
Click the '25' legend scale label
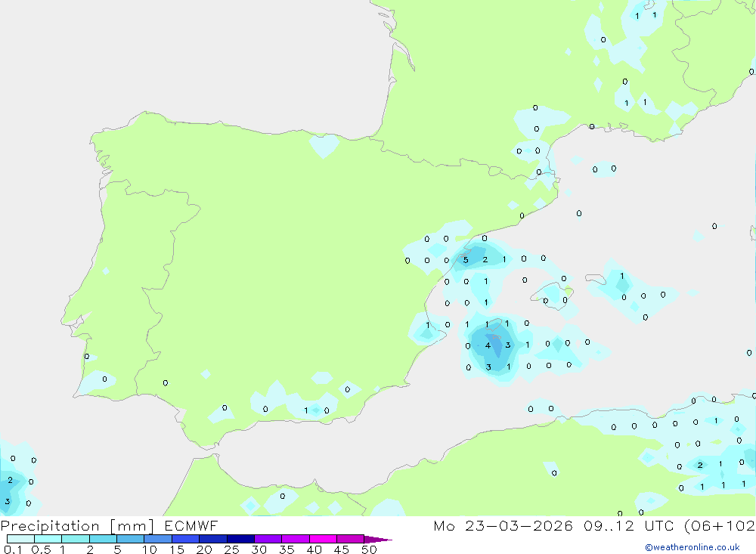pos(231,549)
